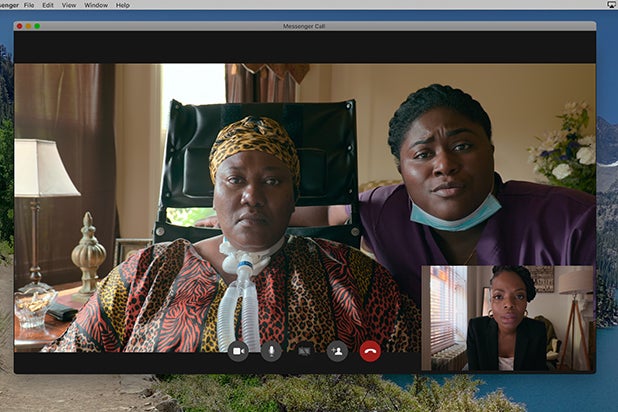The image size is (618, 412).
Task: Click the screen share icon
Action: coord(304,350)
